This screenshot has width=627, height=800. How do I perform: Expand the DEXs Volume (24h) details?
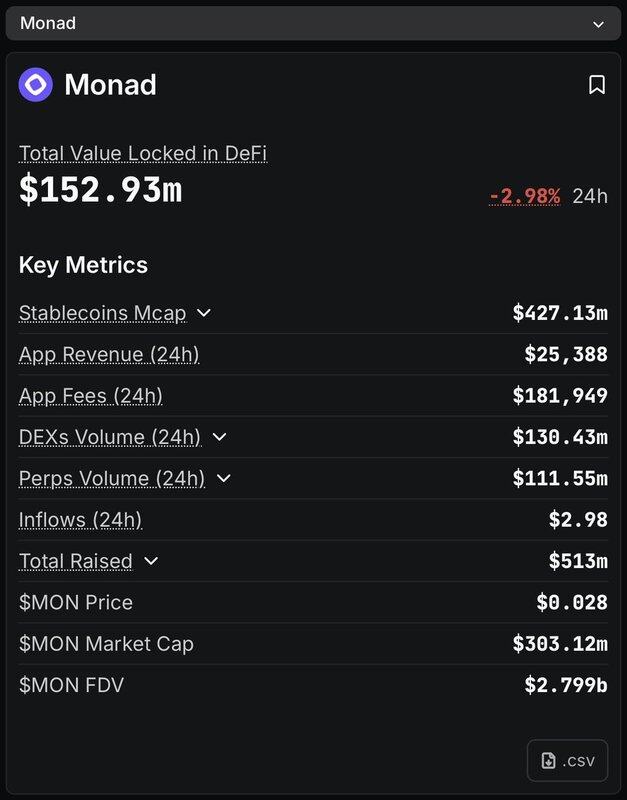coord(220,437)
